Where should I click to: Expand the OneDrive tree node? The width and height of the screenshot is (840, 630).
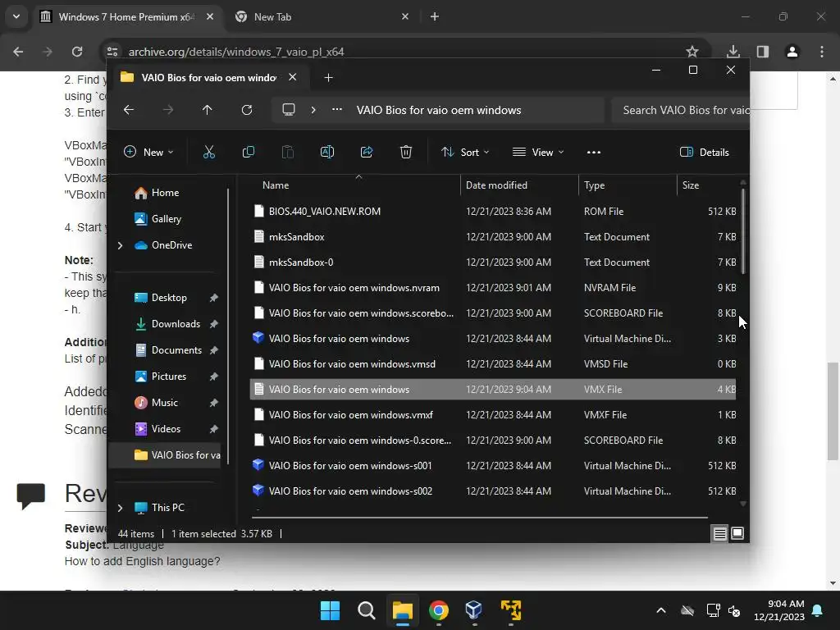click(x=120, y=245)
